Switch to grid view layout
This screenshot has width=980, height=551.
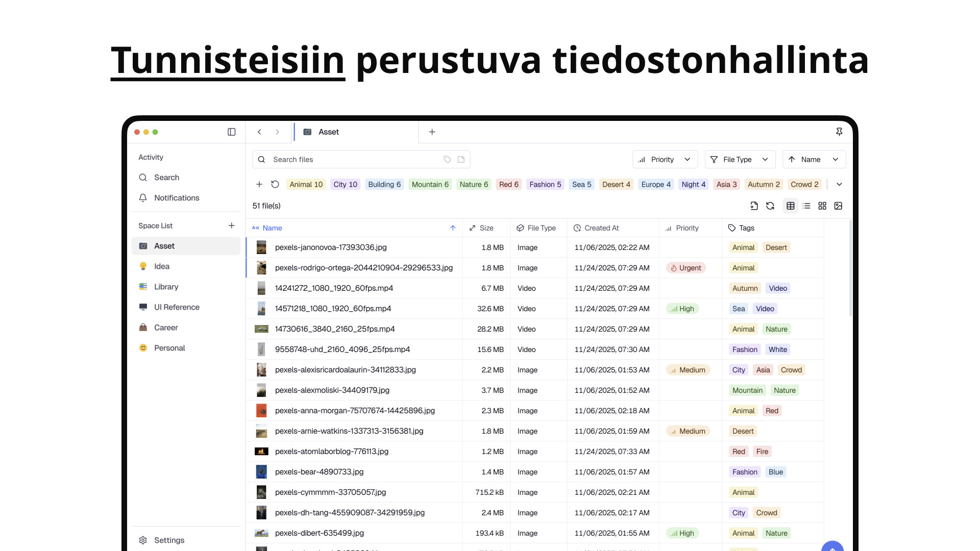(x=822, y=206)
